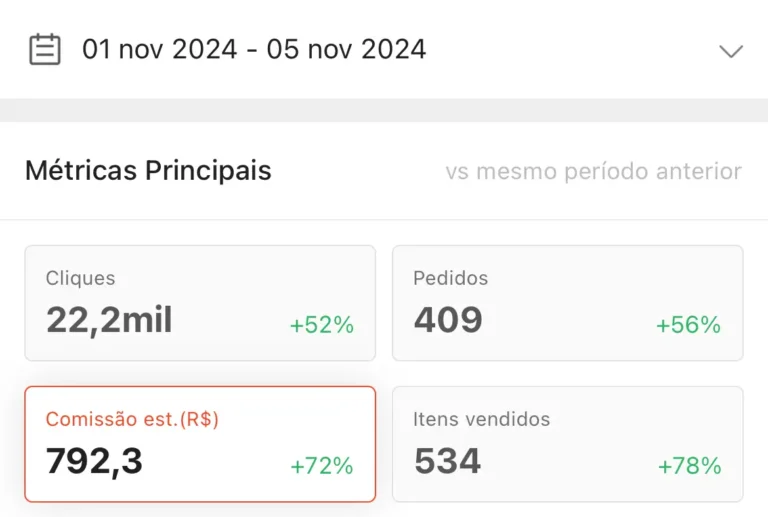This screenshot has height=517, width=768.
Task: Click the +52% change indicator
Action: [x=321, y=325]
